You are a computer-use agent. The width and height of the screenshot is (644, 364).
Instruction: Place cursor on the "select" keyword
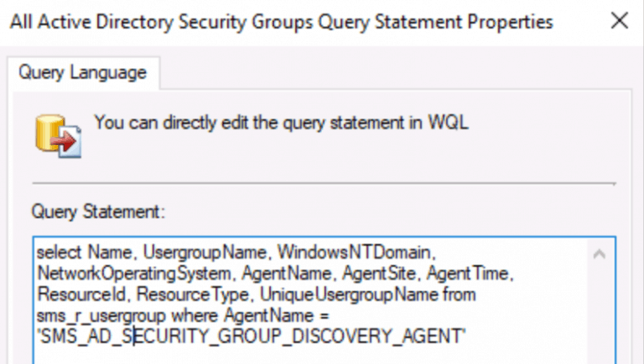(x=53, y=251)
